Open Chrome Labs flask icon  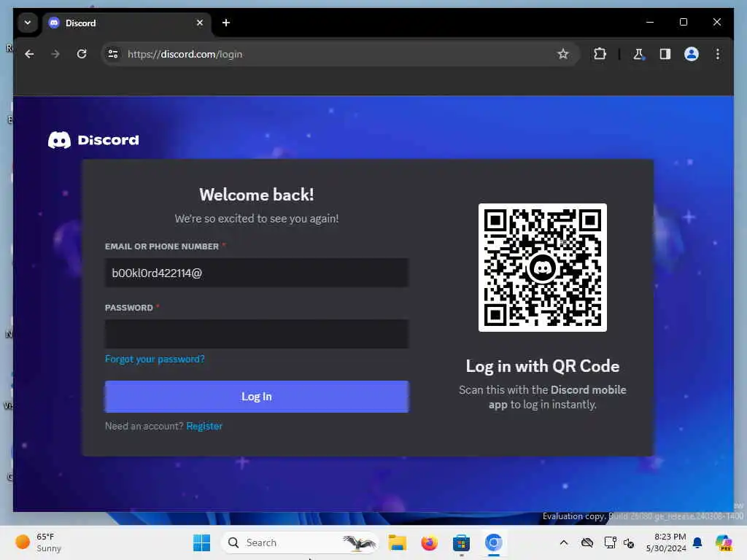click(638, 54)
